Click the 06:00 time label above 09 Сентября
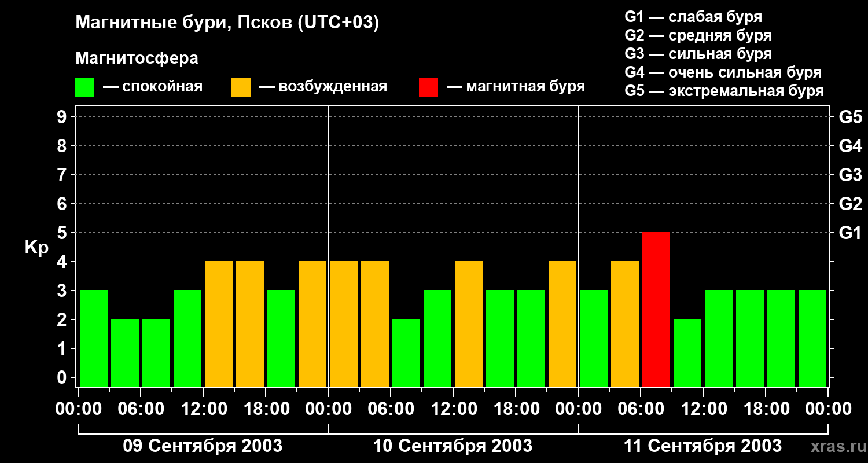This screenshot has width=868, height=463. (x=140, y=409)
